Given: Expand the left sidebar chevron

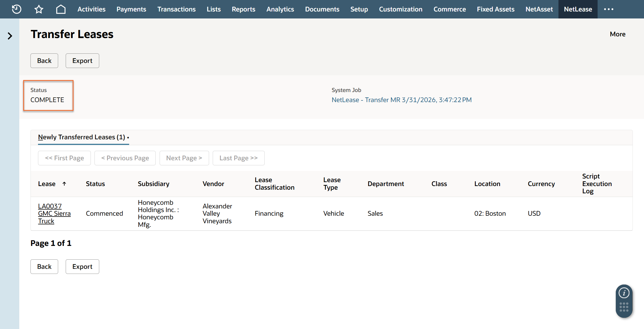Looking at the screenshot, I should pos(10,36).
